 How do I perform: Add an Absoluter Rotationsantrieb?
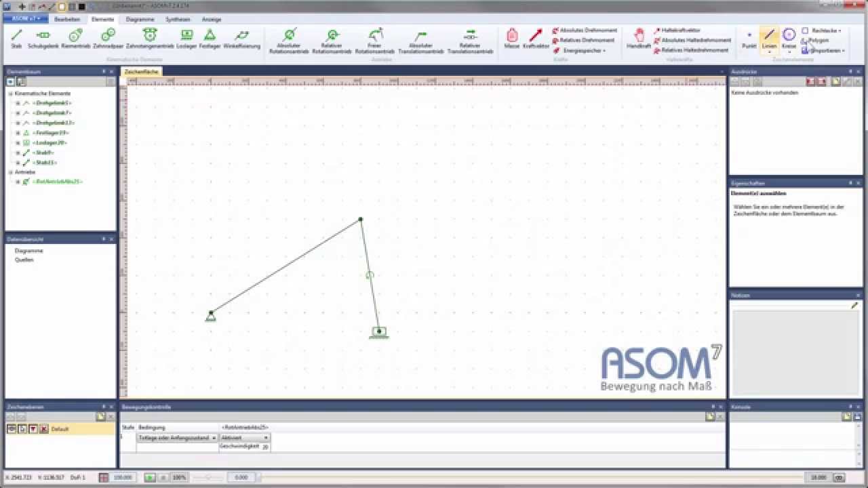[x=289, y=41]
